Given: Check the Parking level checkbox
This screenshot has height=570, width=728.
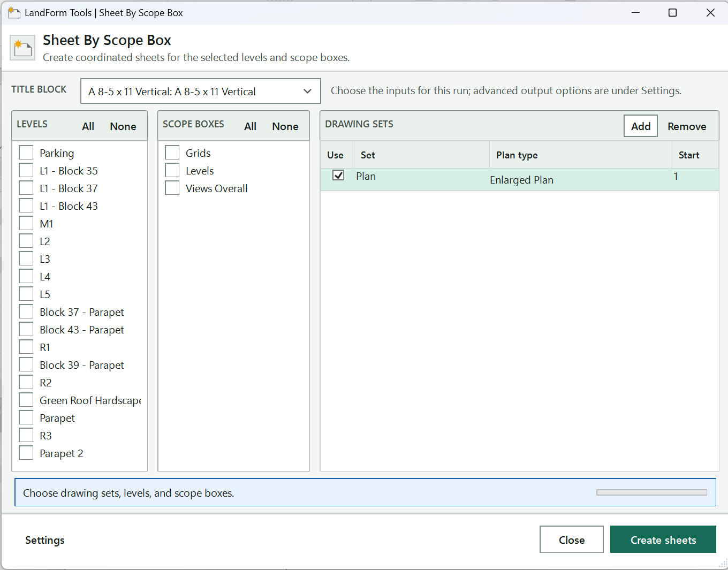Looking at the screenshot, I should coord(26,153).
